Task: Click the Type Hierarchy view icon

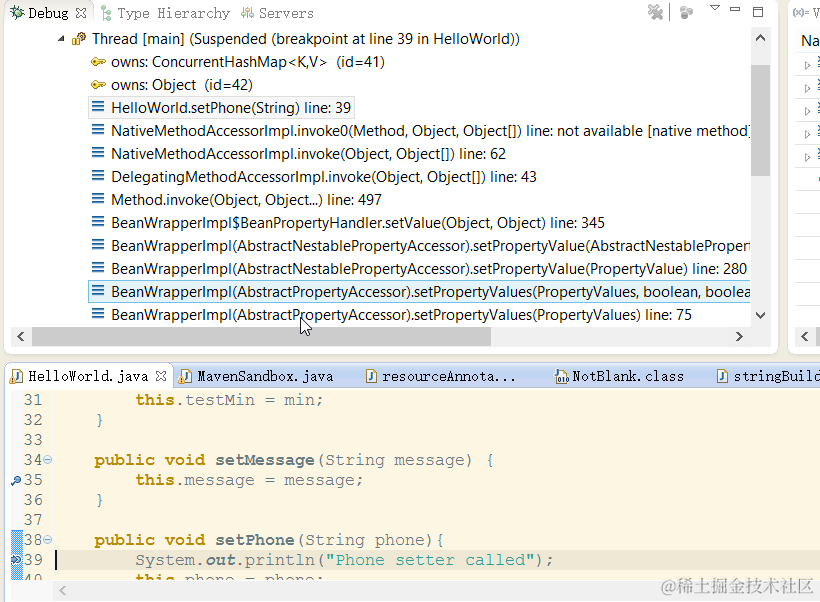Action: pyautogui.click(x=107, y=13)
